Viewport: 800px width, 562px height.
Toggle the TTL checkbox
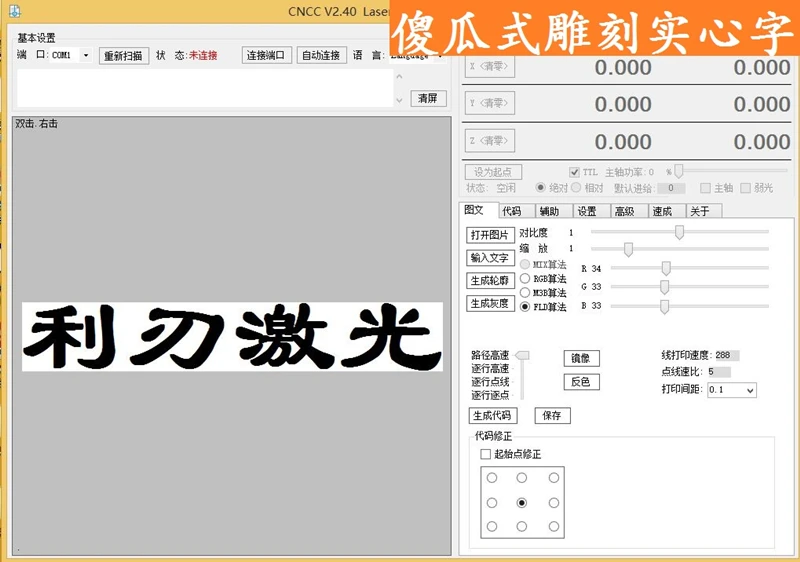[574, 172]
